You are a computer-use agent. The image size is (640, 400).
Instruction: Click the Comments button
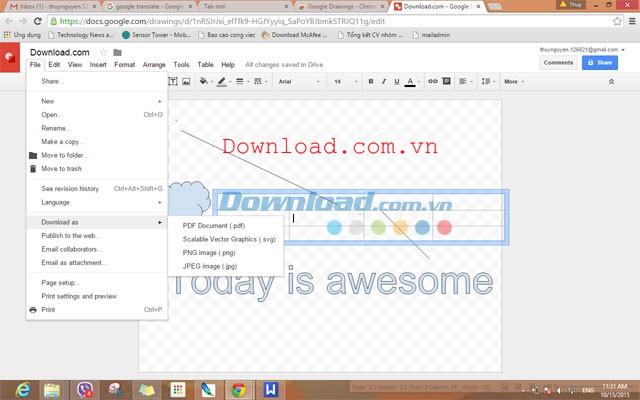(558, 62)
